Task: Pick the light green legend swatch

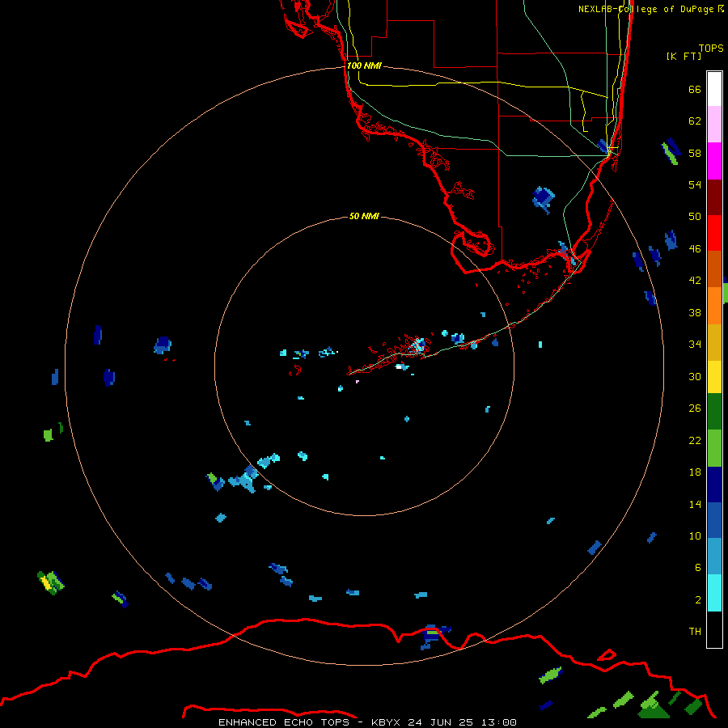Action: pyautogui.click(x=714, y=448)
